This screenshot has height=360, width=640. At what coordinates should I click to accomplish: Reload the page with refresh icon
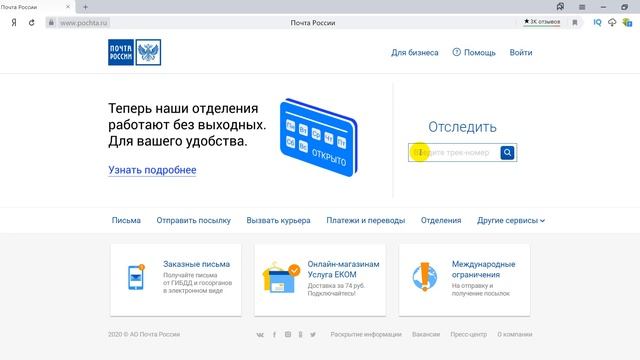tap(31, 23)
